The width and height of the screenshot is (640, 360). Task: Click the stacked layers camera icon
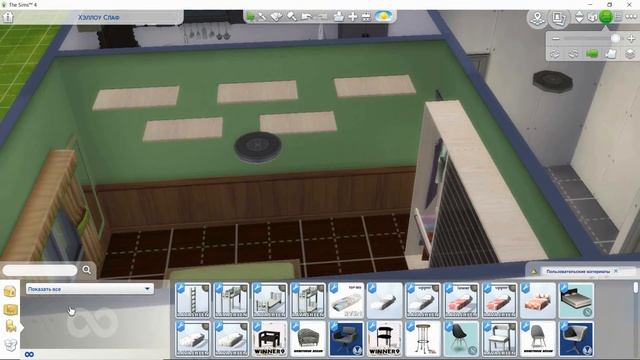click(630, 54)
